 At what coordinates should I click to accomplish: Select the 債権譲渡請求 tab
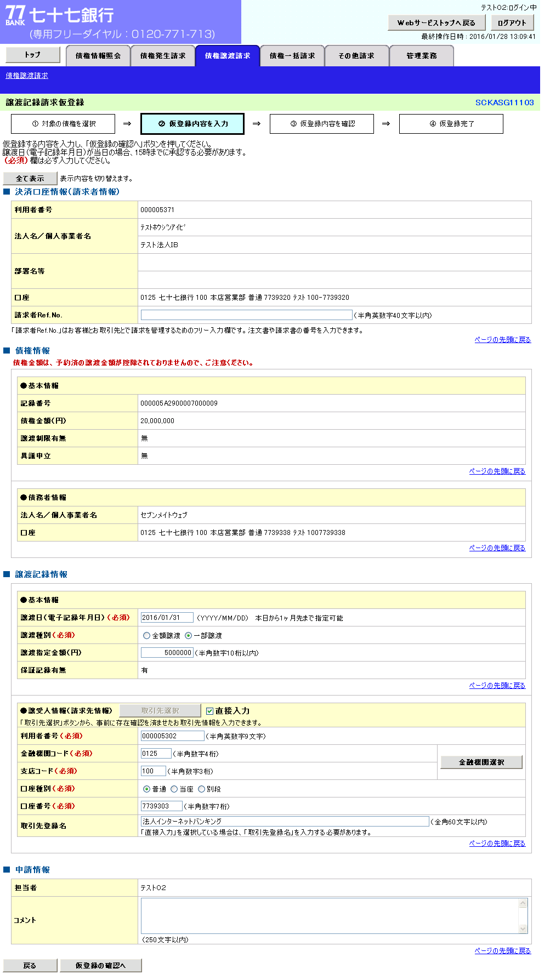pyautogui.click(x=228, y=56)
